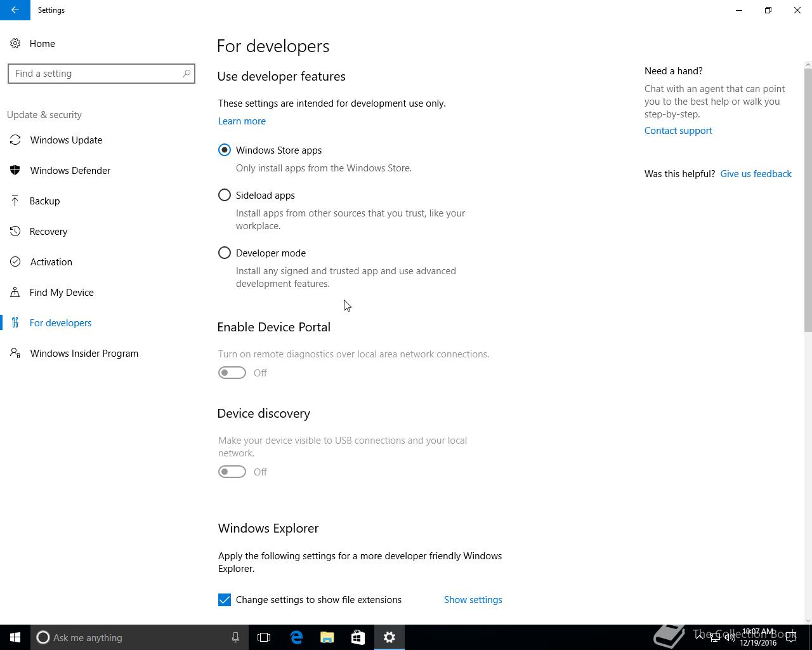Image resolution: width=812 pixels, height=650 pixels.
Task: Open the Start menu Windows logo
Action: point(15,637)
